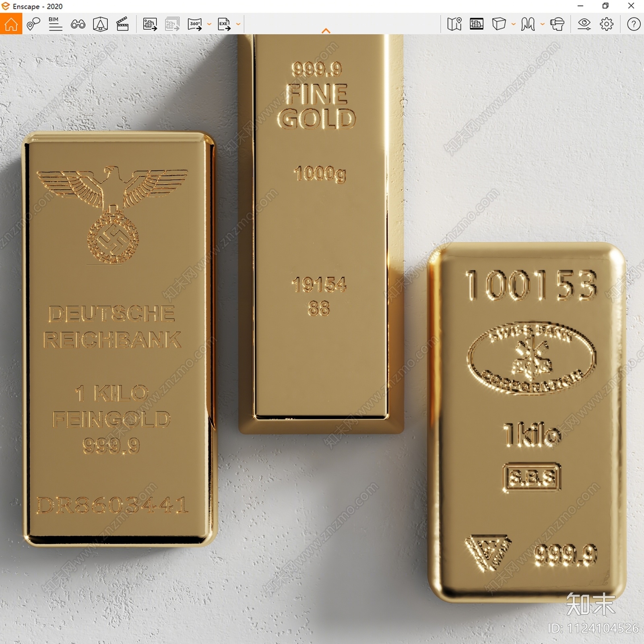Image resolution: width=644 pixels, height=644 pixels.
Task: Open Visual Settings eye icon
Action: [584, 24]
